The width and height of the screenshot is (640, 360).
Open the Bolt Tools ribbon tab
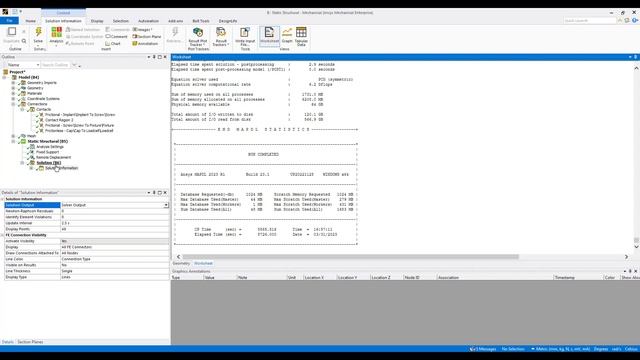pos(201,21)
